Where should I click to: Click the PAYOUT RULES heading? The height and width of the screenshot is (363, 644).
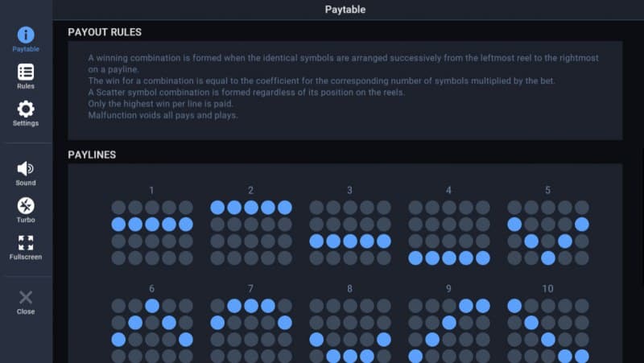[x=105, y=32]
